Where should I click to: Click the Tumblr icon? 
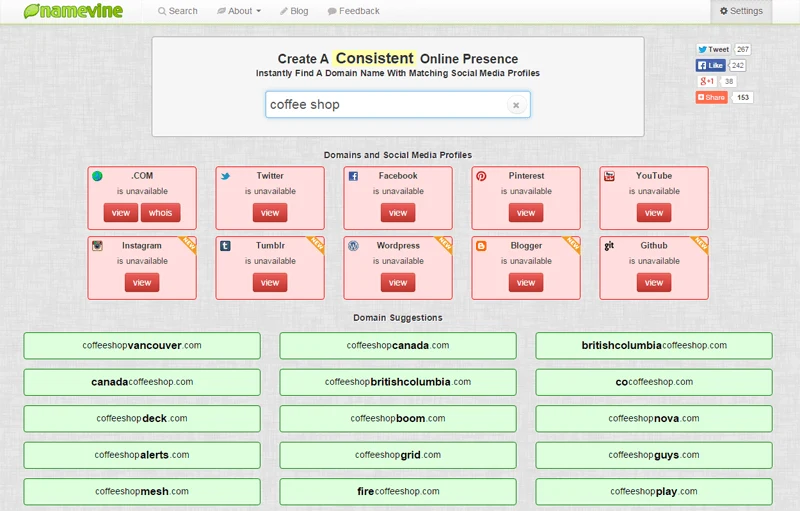click(x=225, y=246)
